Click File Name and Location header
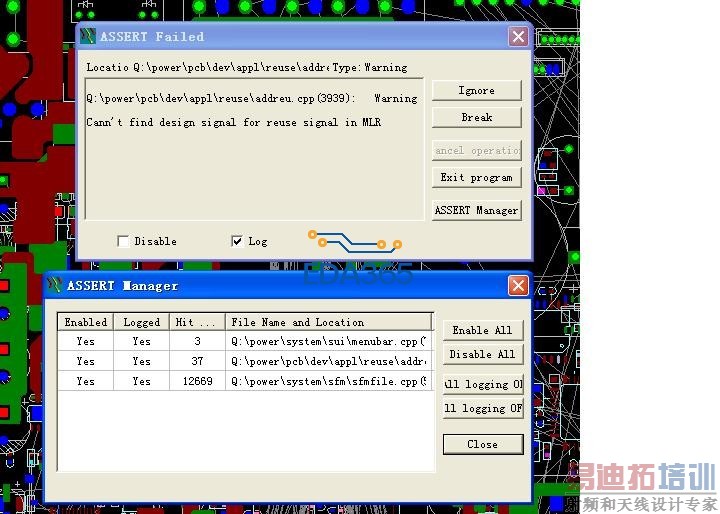 [329, 322]
